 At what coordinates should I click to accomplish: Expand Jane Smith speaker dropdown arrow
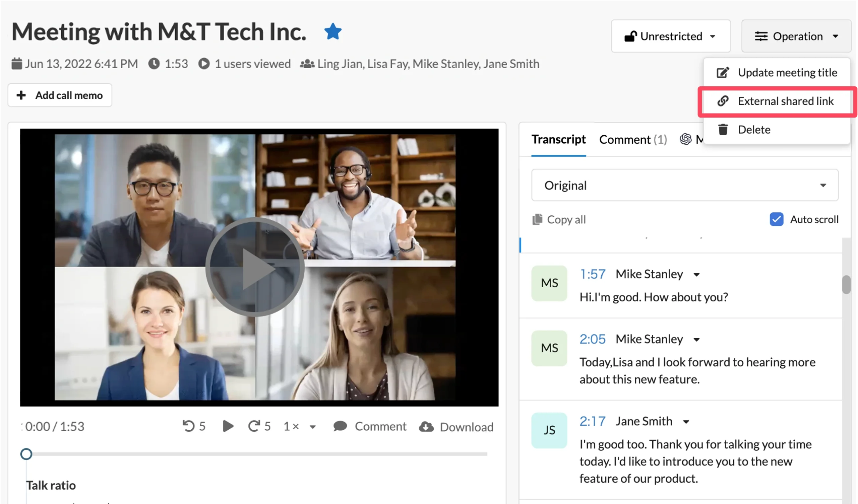[686, 422]
